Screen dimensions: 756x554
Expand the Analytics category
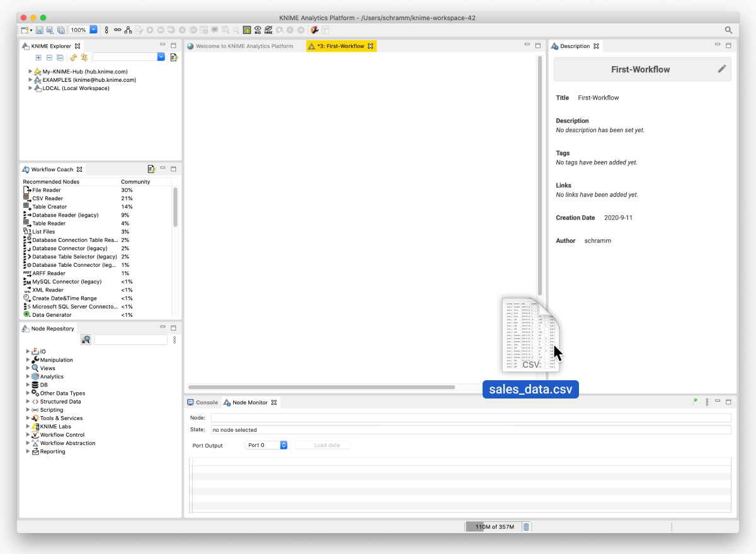click(x=28, y=376)
